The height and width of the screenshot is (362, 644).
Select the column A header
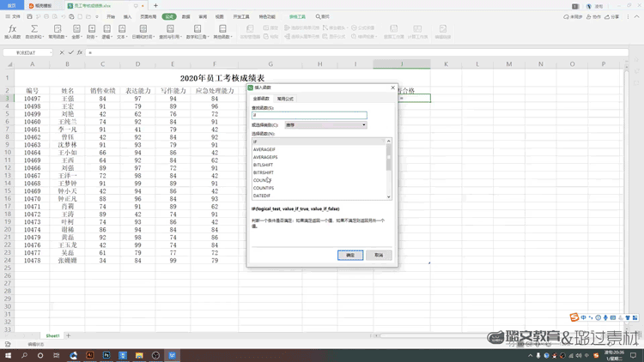click(32, 64)
